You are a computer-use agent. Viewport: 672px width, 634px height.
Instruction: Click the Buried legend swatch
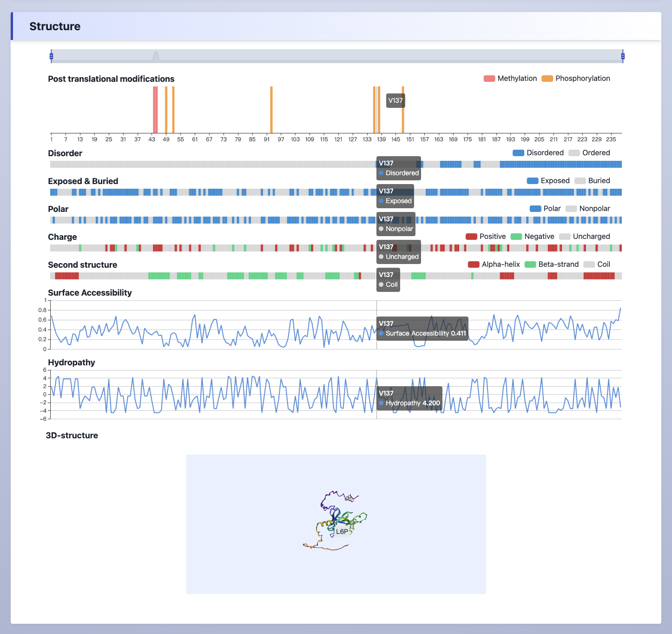tap(580, 181)
